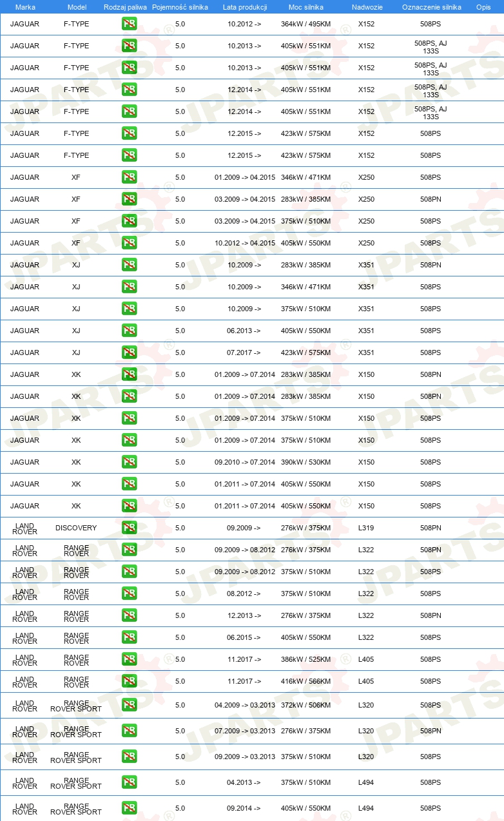The height and width of the screenshot is (821, 504).
Task: Click petrol icon in Range Rover 08.2012 row
Action: [x=129, y=594]
